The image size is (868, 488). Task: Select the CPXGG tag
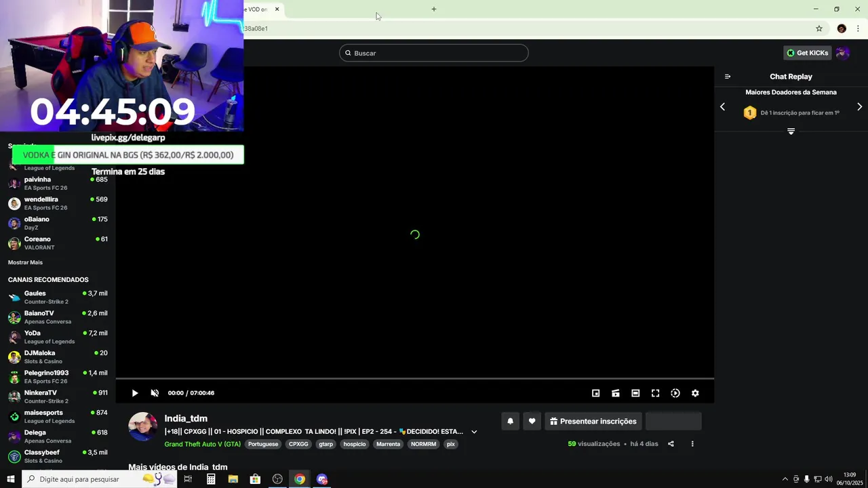coord(298,444)
